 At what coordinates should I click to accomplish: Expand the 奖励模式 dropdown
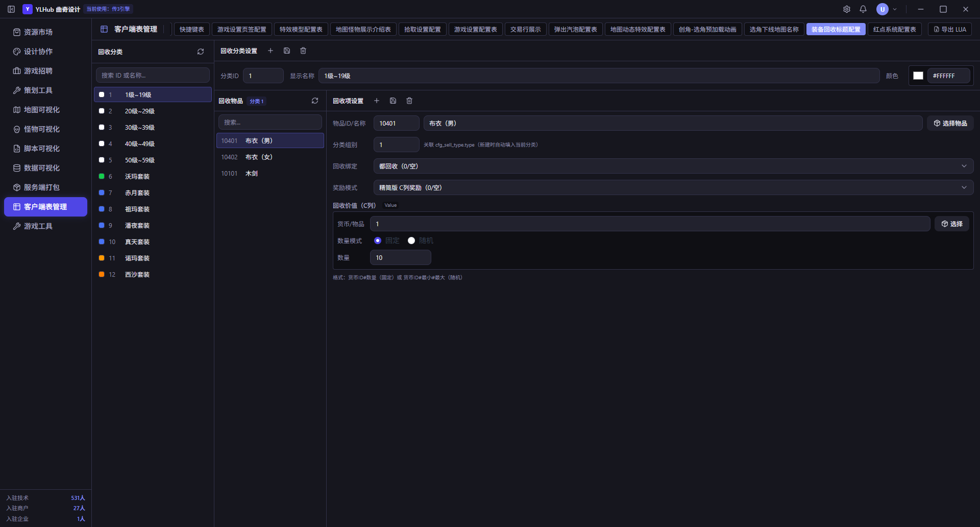(673, 187)
